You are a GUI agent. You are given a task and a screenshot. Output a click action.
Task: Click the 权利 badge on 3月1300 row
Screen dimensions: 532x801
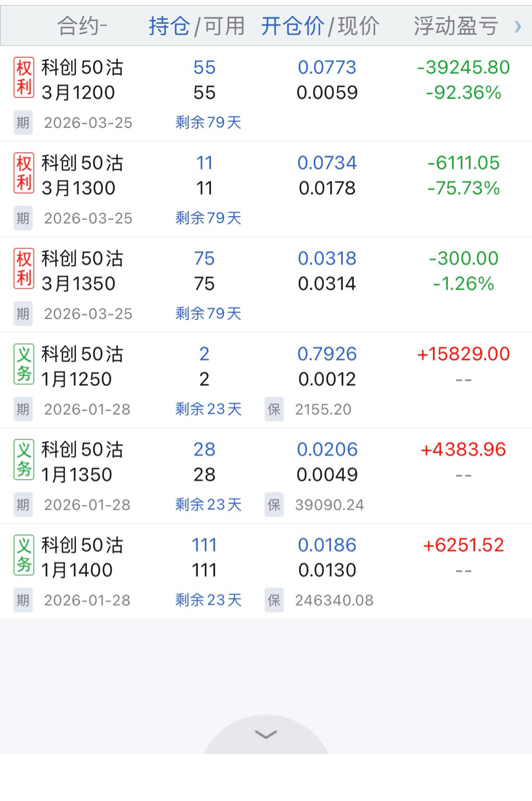tap(24, 174)
